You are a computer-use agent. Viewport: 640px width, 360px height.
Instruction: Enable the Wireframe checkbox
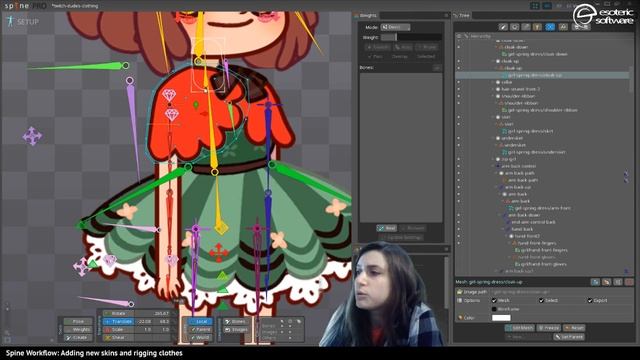tap(494, 309)
